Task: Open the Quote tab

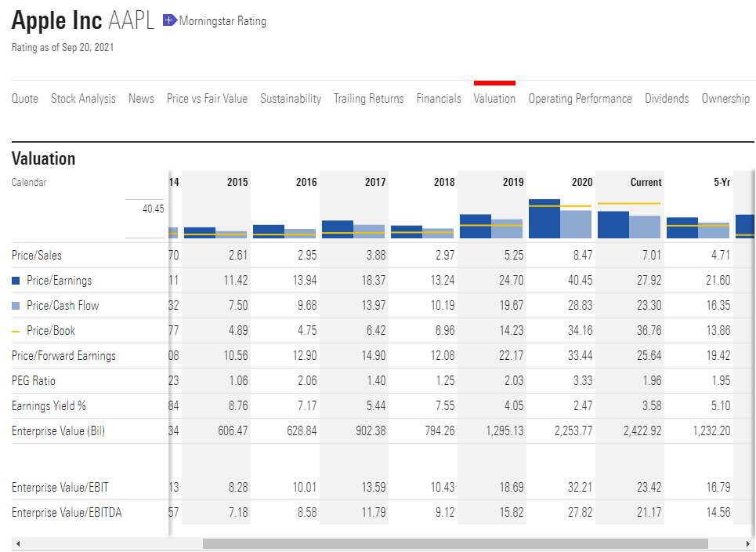Action: [25, 99]
